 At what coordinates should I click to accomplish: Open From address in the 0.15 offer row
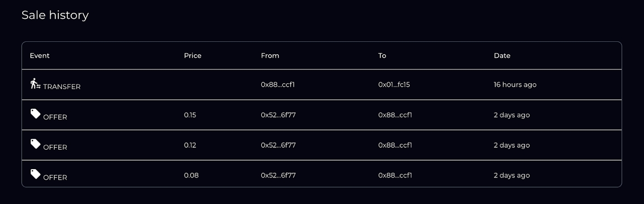278,115
